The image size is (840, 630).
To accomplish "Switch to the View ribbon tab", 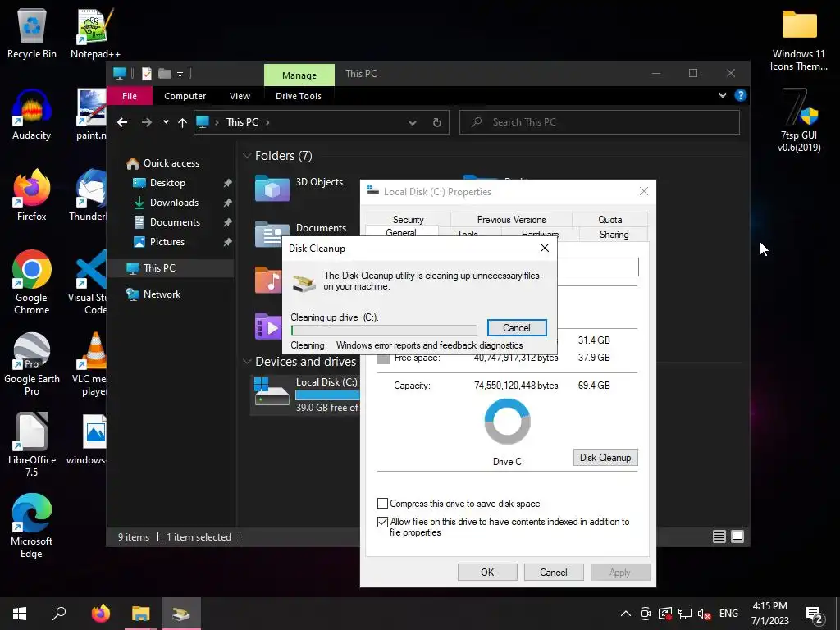I will tap(240, 96).
